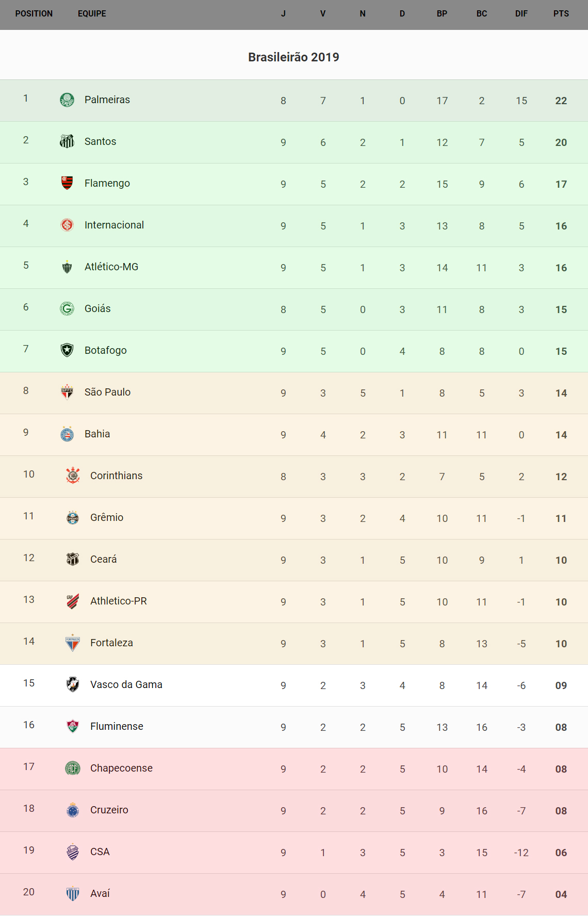Image resolution: width=588 pixels, height=916 pixels.
Task: Click the Fluminense club crest
Action: point(73,726)
